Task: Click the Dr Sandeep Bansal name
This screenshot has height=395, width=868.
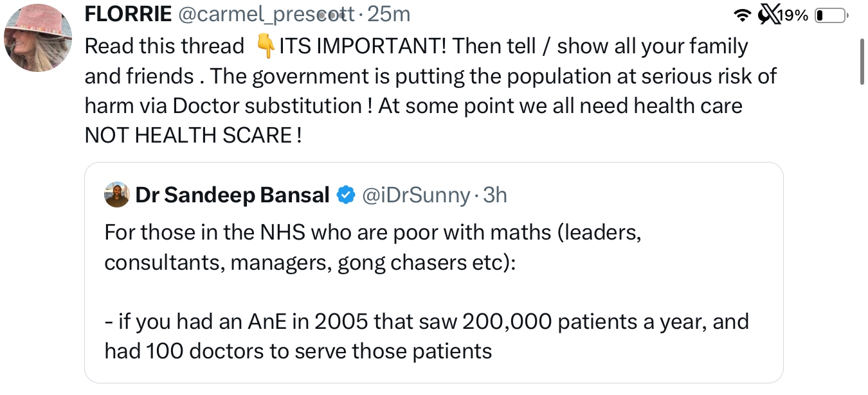Action: click(233, 195)
